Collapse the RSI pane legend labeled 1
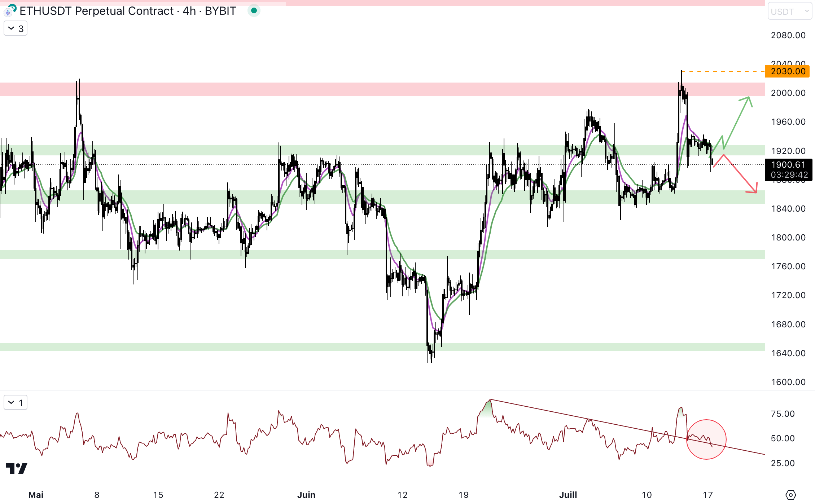Viewport: 815px width, 504px height. pyautogui.click(x=16, y=403)
